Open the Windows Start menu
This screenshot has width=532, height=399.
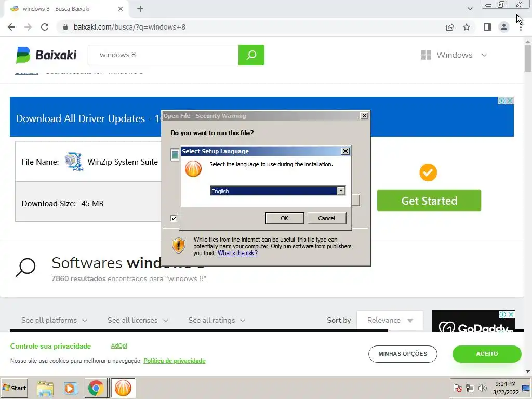pos(14,388)
